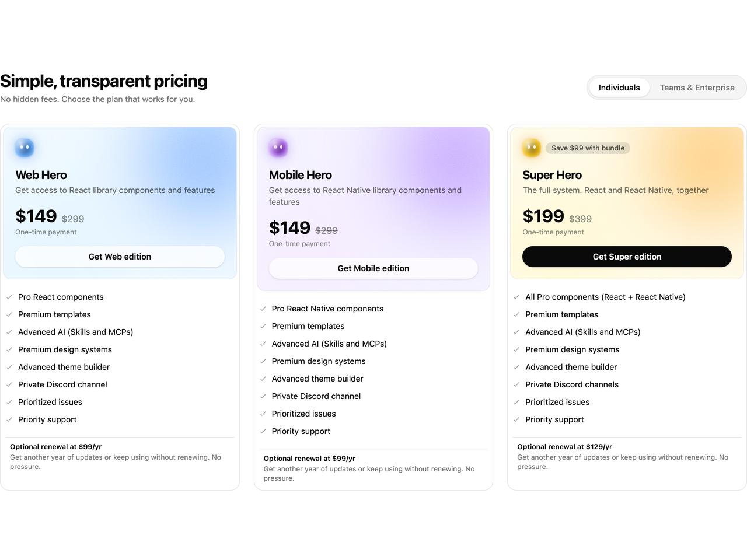Click the Super Hero $199 price
This screenshot has width=747, height=560.
click(x=543, y=216)
